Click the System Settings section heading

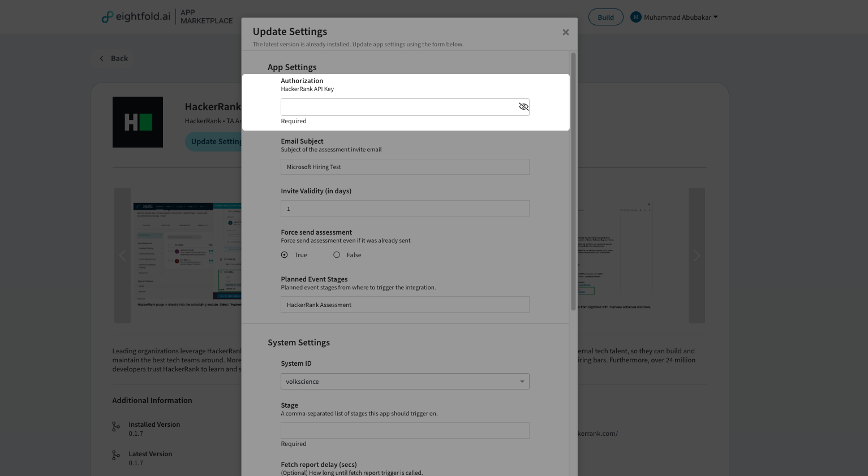pyautogui.click(x=299, y=343)
